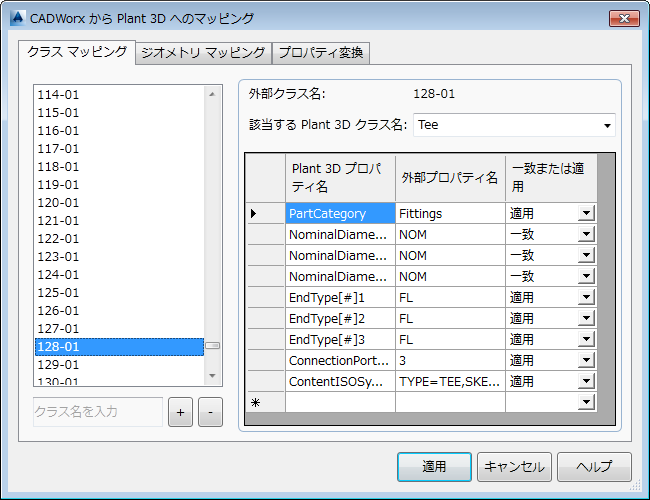650x500 pixels.
Task: Close the CADWorx mapping dialog
Action: tap(624, 18)
